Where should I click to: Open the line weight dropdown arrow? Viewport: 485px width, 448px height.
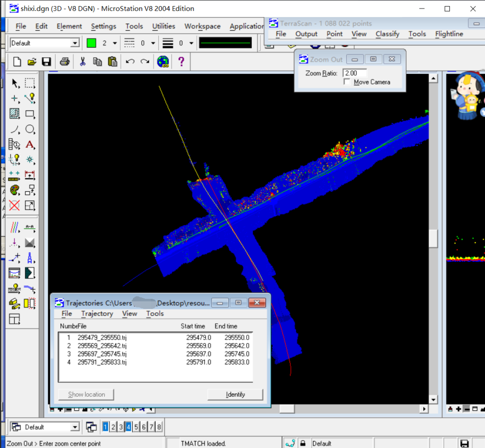point(191,43)
